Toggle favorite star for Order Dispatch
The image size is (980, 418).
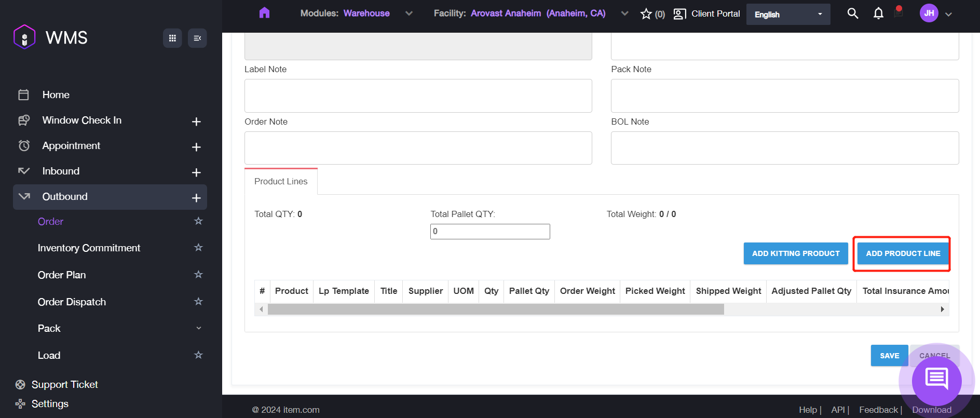click(198, 302)
